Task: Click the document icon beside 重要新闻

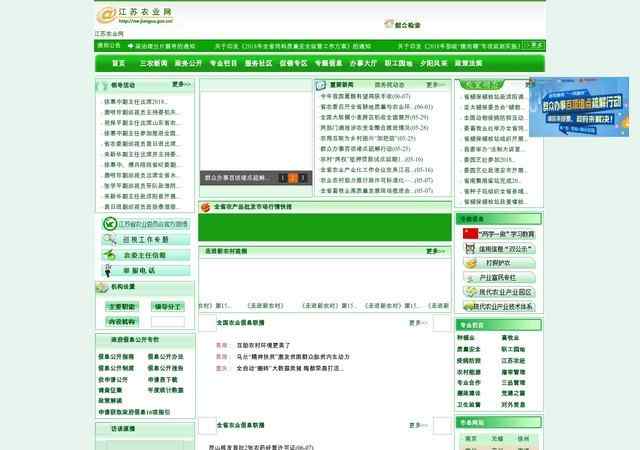Action: pos(321,85)
